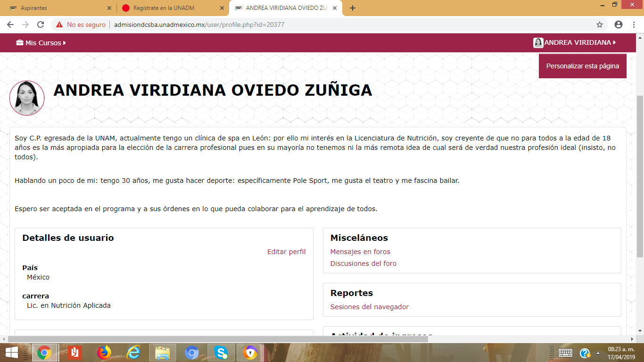Expand ANDREA VIRIDIANA user menu
Viewport: 644px width, 362px height.
click(575, 43)
